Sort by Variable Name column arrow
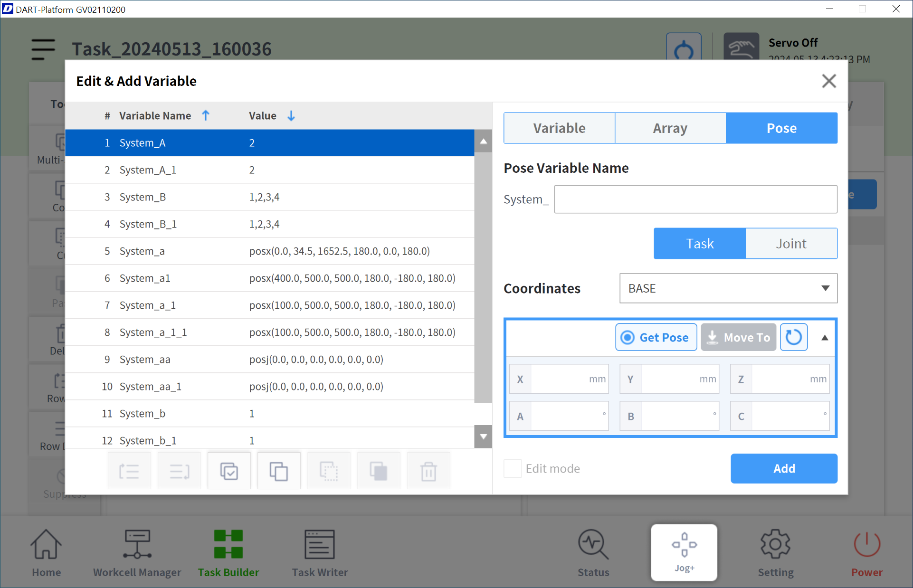Screen dimensions: 913x588 pyautogui.click(x=206, y=115)
